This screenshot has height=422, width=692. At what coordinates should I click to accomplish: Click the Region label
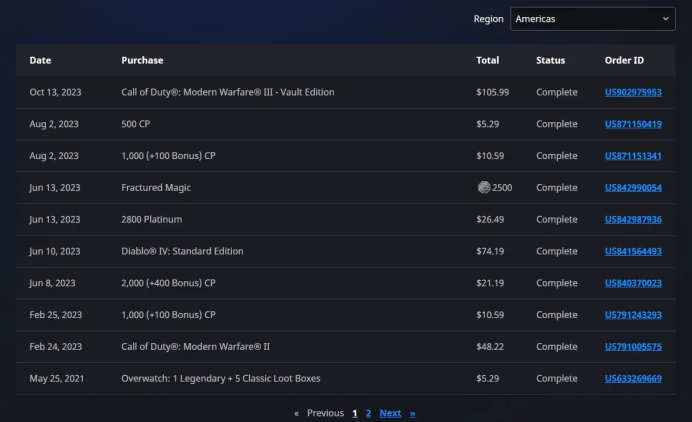pyautogui.click(x=488, y=19)
